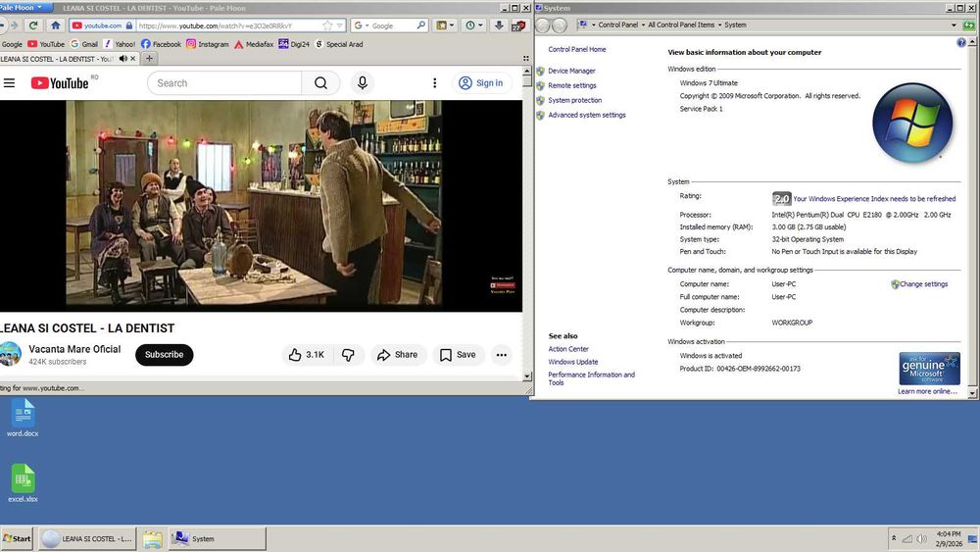This screenshot has height=552, width=980.
Task: Save the video to a playlist
Action: [458, 355]
